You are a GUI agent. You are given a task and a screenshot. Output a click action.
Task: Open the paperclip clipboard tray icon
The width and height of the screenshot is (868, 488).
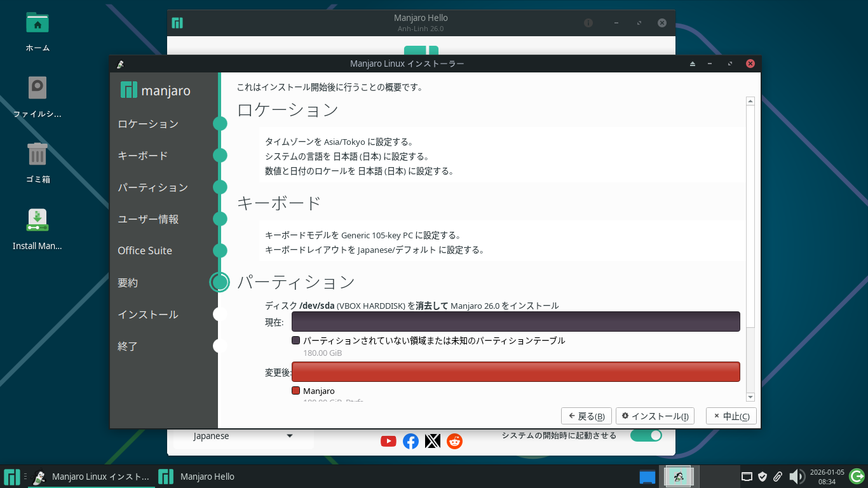pos(777,477)
